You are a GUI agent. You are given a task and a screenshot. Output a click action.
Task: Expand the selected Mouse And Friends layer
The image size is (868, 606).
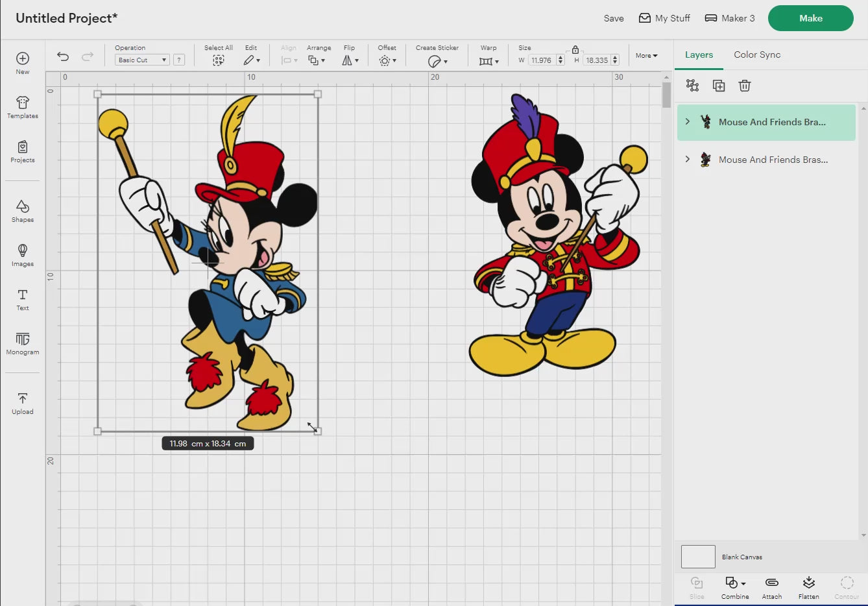688,121
